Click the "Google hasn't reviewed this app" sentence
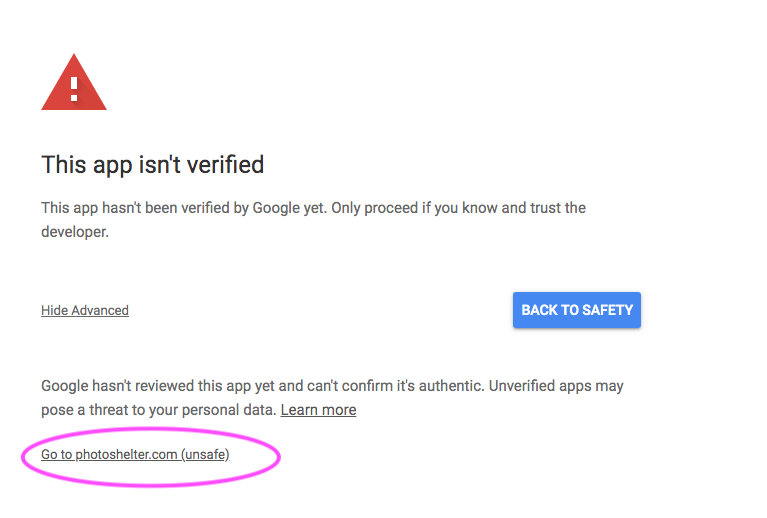The width and height of the screenshot is (767, 518). [263, 386]
